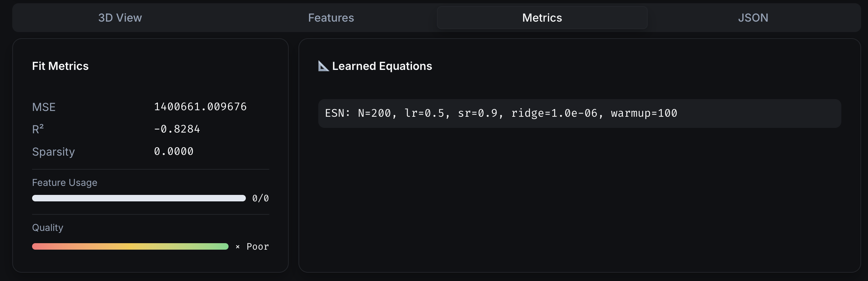The height and width of the screenshot is (281, 868).
Task: Click the Feature Usage label
Action: (x=65, y=183)
